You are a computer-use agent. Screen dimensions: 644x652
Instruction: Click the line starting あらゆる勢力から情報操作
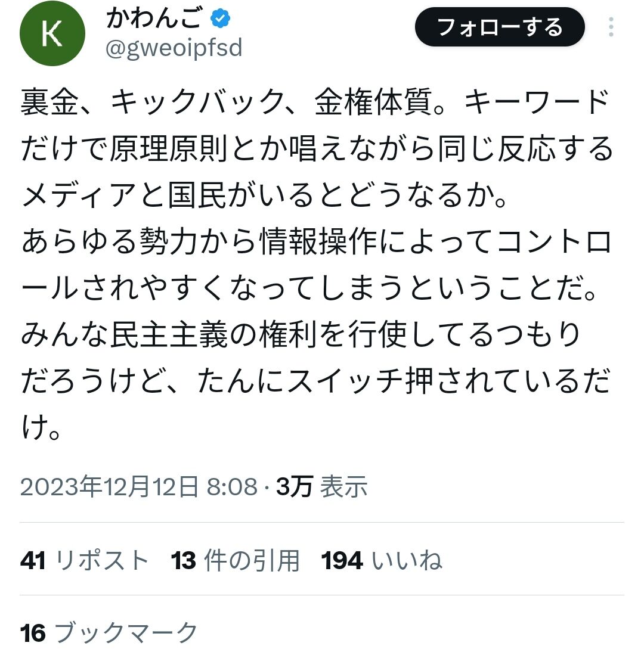click(x=316, y=241)
